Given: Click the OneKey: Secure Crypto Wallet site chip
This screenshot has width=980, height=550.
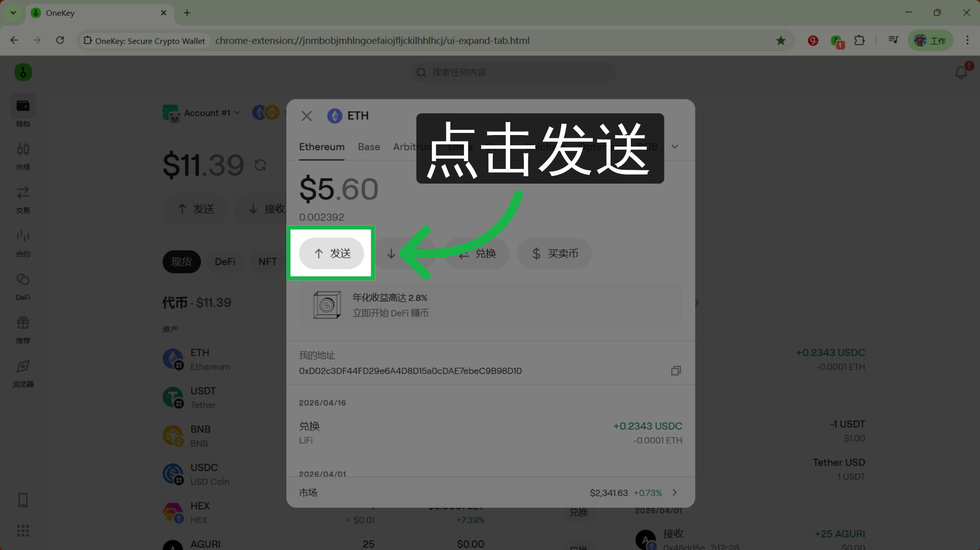Looking at the screenshot, I should pos(145,40).
